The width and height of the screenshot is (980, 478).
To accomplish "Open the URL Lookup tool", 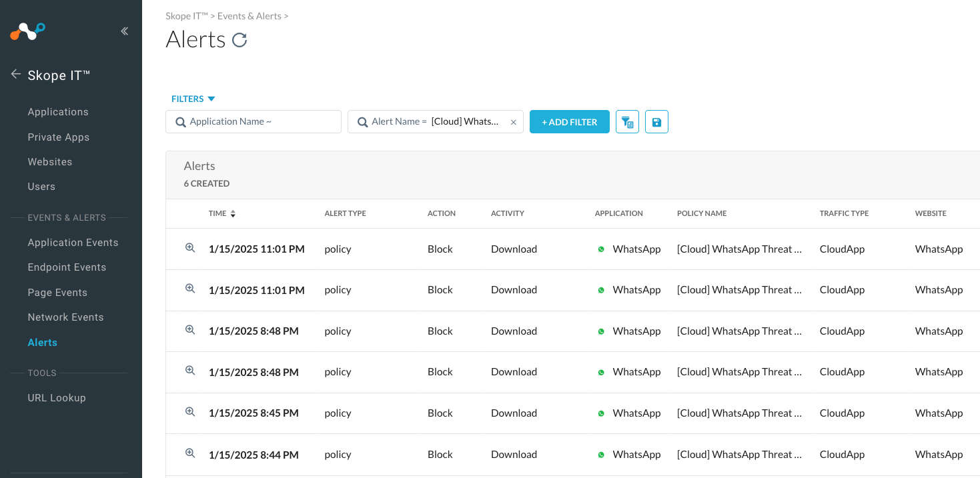I will coord(57,398).
